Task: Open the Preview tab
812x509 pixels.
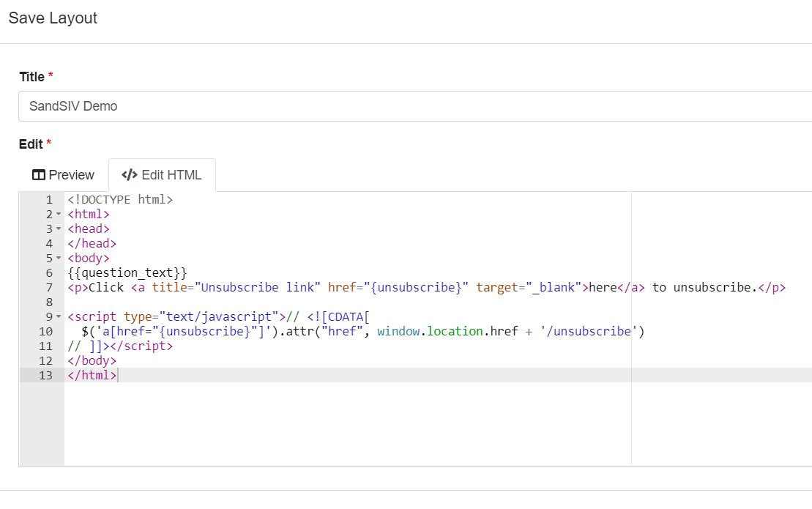Action: pyautogui.click(x=63, y=175)
